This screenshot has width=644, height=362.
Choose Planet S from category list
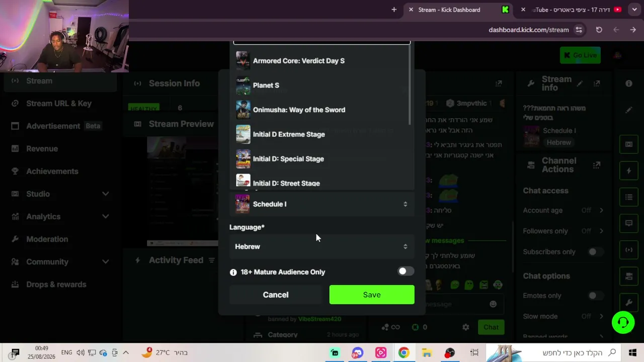point(321,85)
